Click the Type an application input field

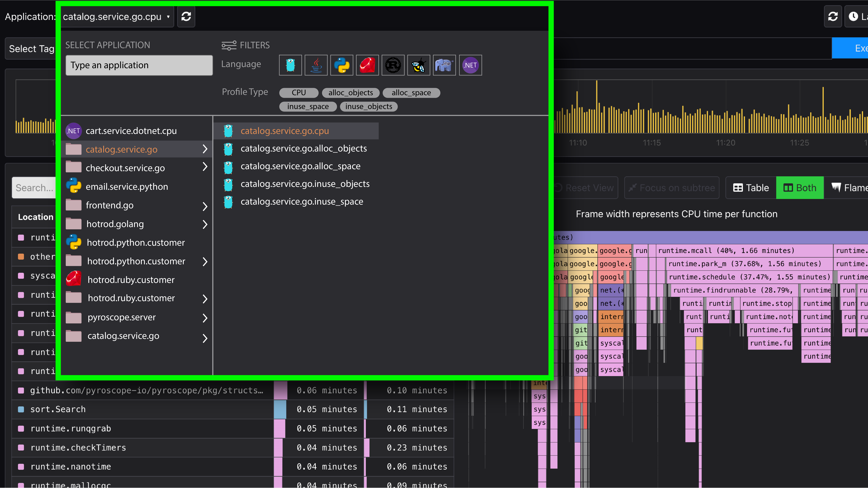(x=139, y=65)
